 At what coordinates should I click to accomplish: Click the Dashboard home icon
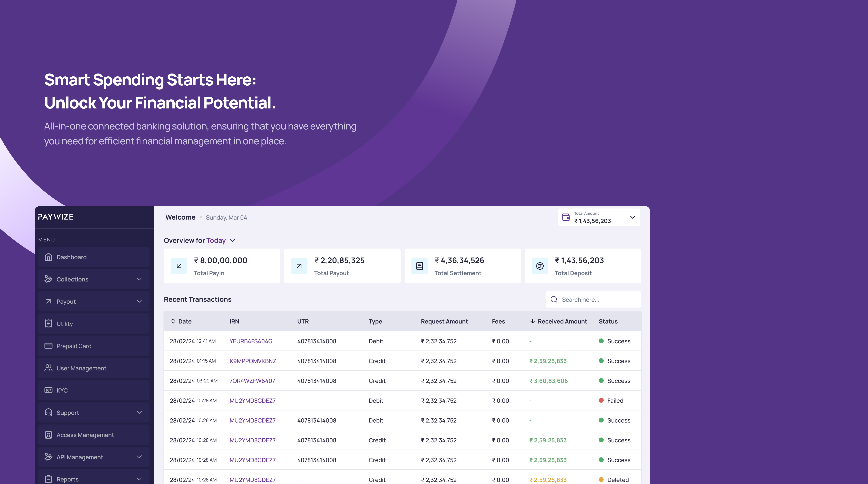48,257
